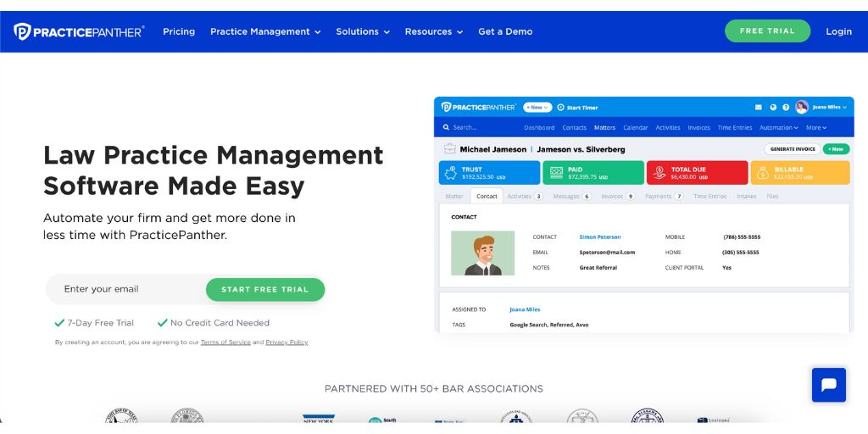Click the PracticePanther logo in navbar
This screenshot has height=434, width=868.
[x=79, y=31]
